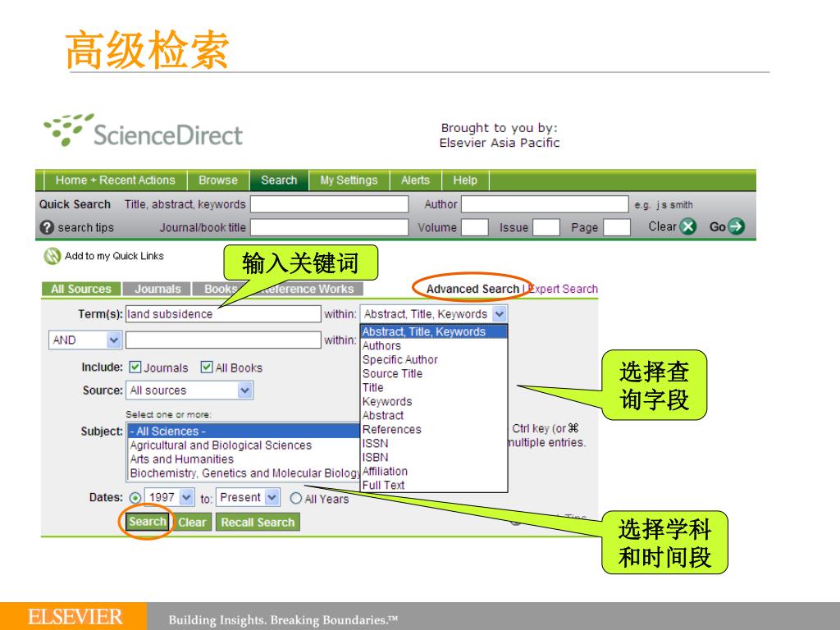Viewport: 840px width, 630px height.
Task: Switch to the Books tab
Action: [x=220, y=289]
